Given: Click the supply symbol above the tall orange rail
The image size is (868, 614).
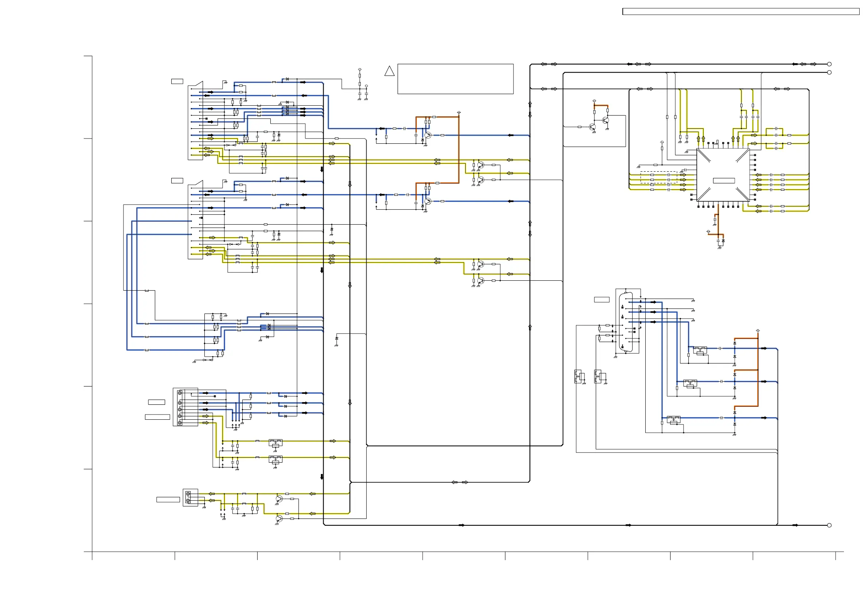Looking at the screenshot, I should [458, 113].
